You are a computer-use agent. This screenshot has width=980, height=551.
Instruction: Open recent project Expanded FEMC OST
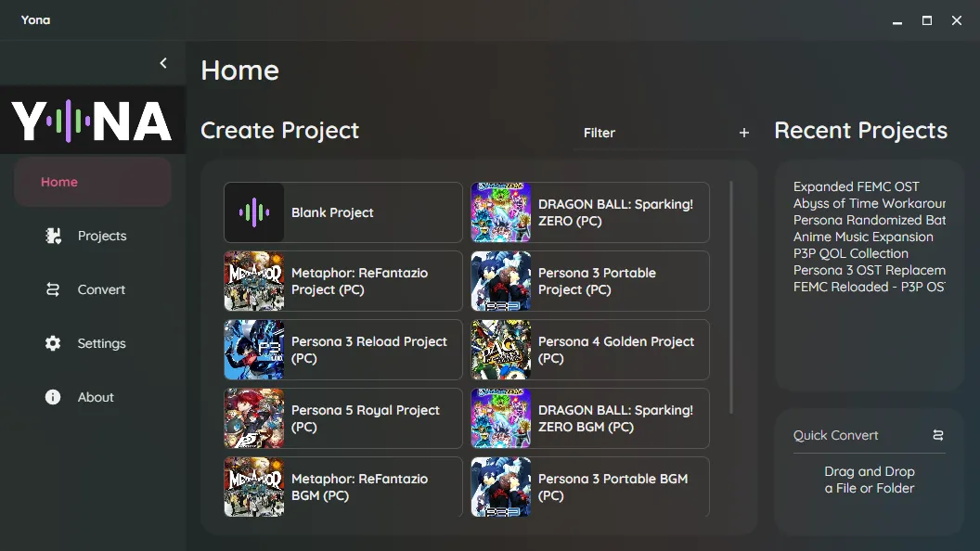(x=857, y=186)
